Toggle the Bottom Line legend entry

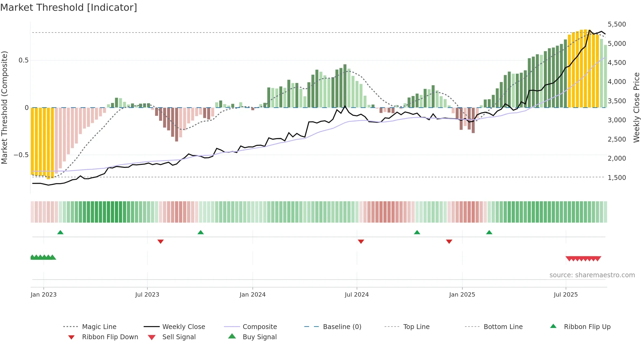pyautogui.click(x=494, y=327)
